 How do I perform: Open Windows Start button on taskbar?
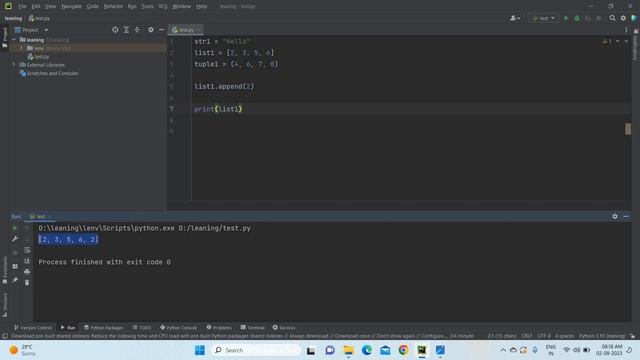[x=200, y=350]
